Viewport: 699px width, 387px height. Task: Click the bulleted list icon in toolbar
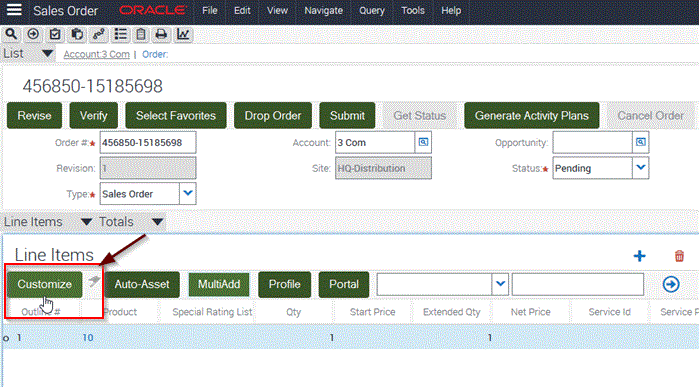120,34
